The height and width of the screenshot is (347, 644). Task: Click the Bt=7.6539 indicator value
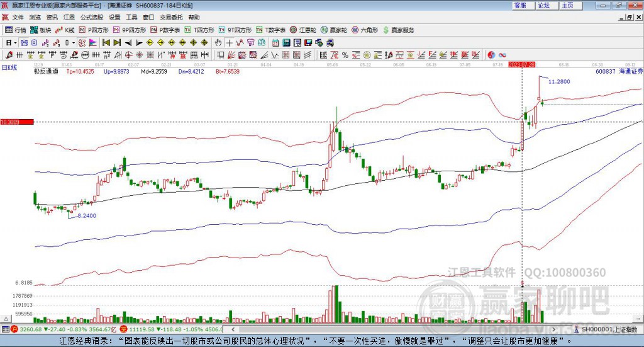pyautogui.click(x=228, y=71)
